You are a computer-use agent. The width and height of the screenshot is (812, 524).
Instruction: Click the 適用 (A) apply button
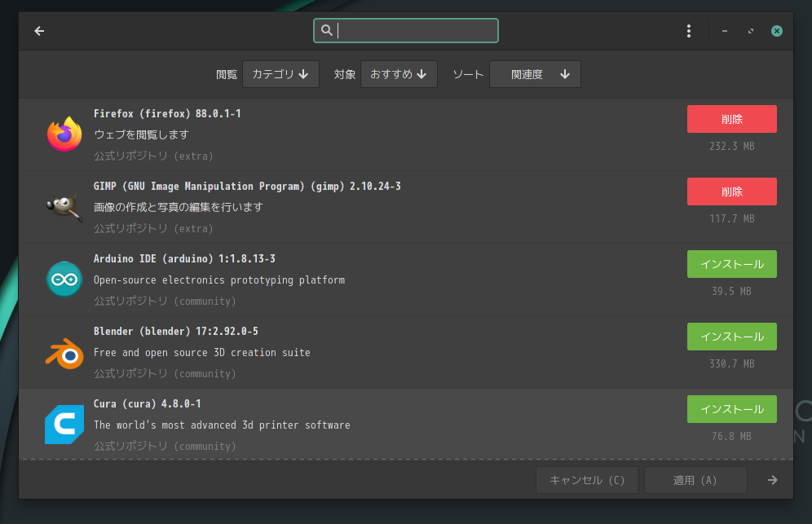695,480
